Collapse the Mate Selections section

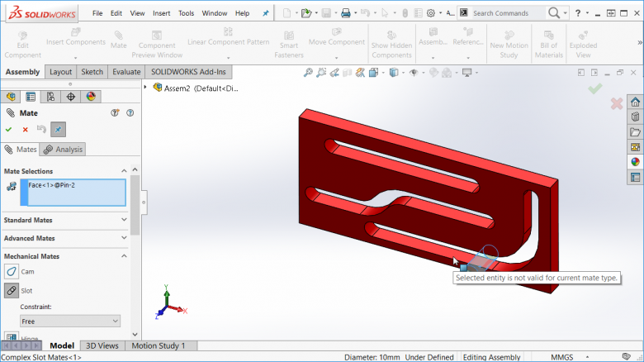[124, 171]
